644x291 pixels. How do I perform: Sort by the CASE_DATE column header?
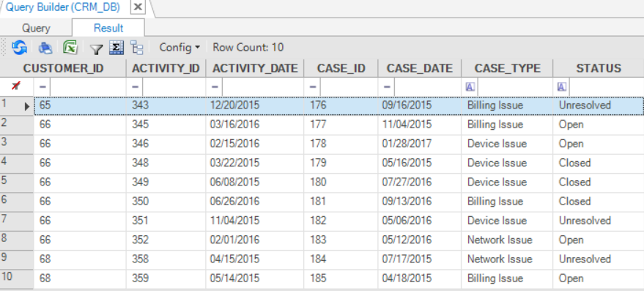pyautogui.click(x=419, y=68)
